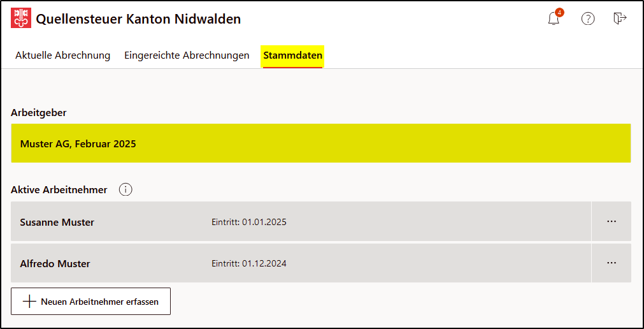Screen dimensions: 644x329
Task: Open the three-dot menu for Susanne Muster
Action: (612, 221)
